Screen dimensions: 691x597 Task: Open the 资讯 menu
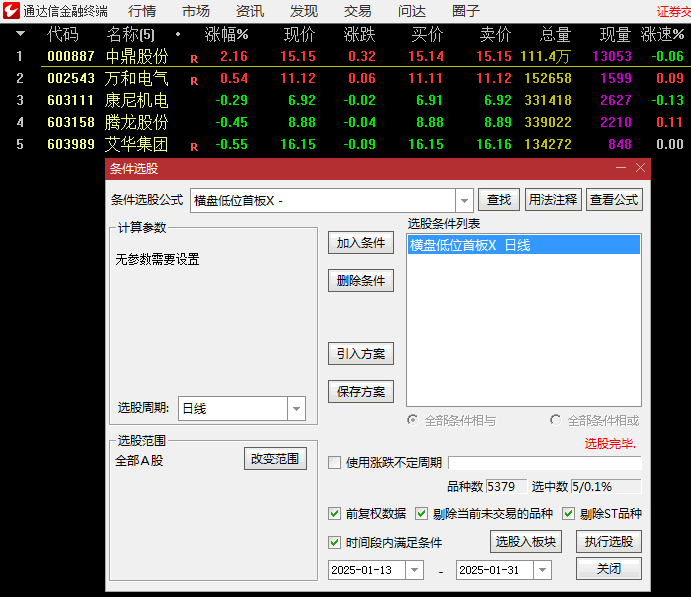250,11
